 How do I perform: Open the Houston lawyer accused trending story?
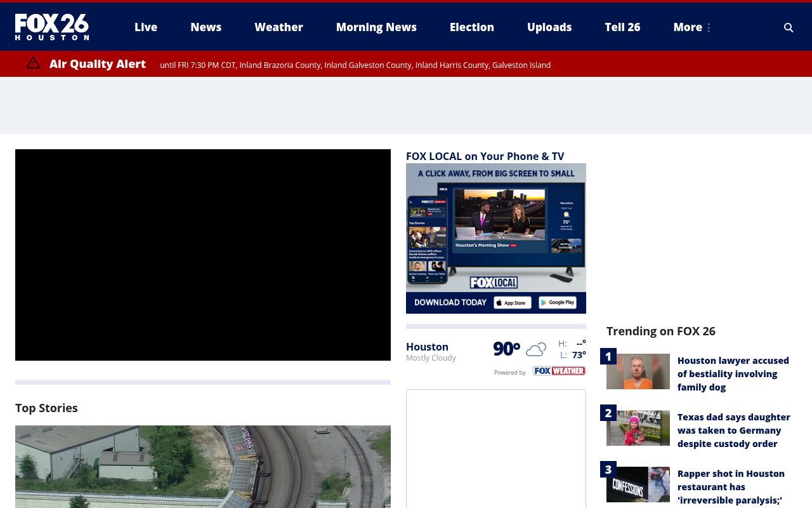pos(733,373)
